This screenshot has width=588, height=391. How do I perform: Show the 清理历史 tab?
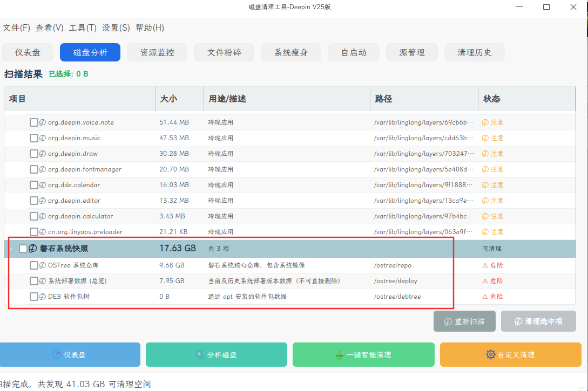[x=475, y=52]
